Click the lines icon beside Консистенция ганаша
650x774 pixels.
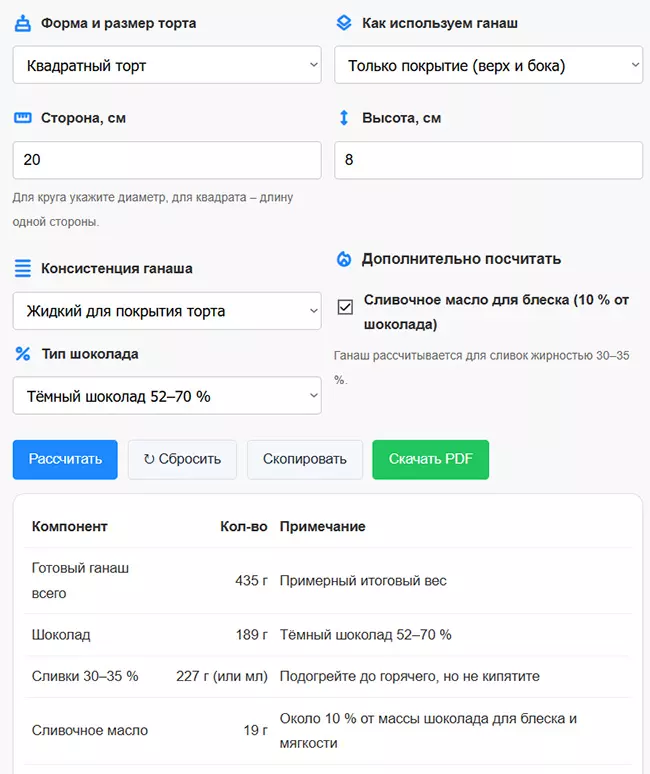(x=23, y=268)
